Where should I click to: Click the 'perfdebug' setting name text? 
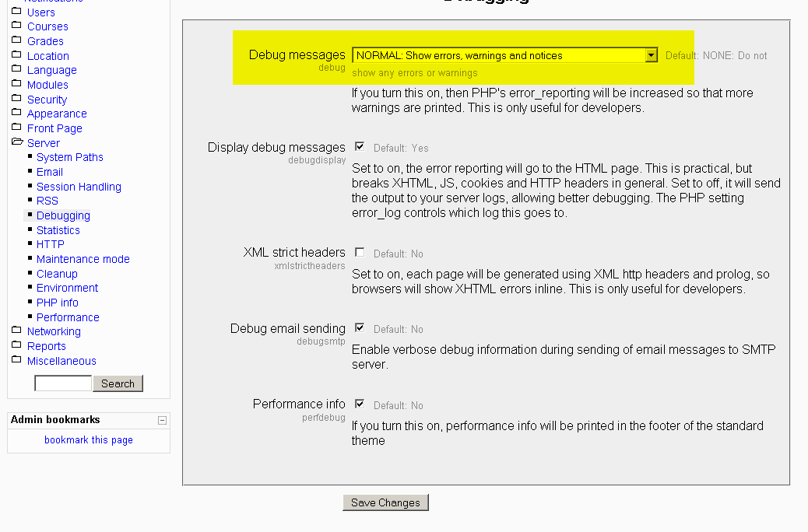coord(324,418)
